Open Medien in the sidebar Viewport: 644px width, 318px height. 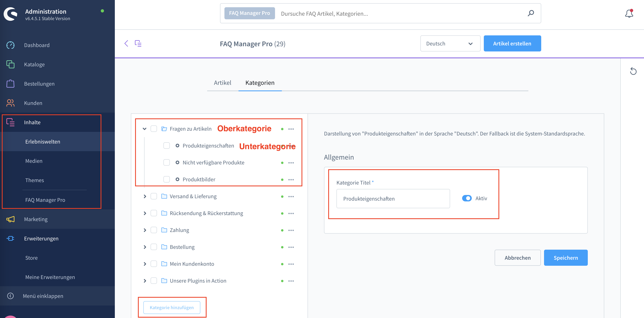pos(34,161)
